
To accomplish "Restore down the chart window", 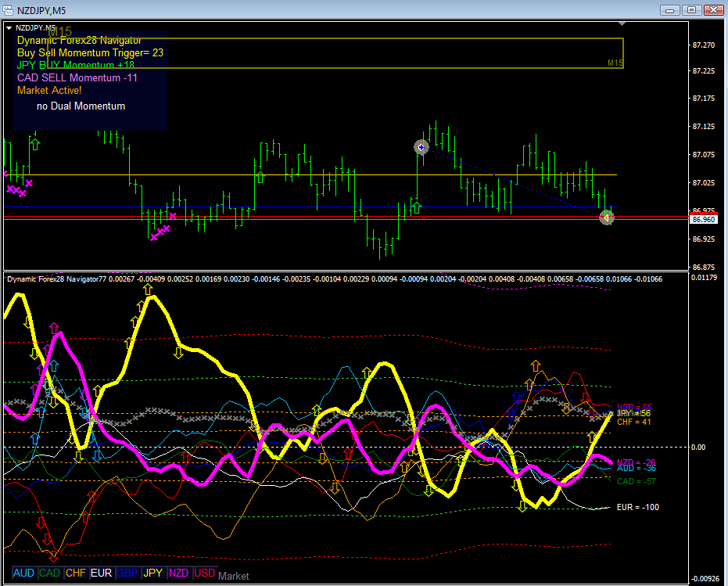I will pos(691,9).
